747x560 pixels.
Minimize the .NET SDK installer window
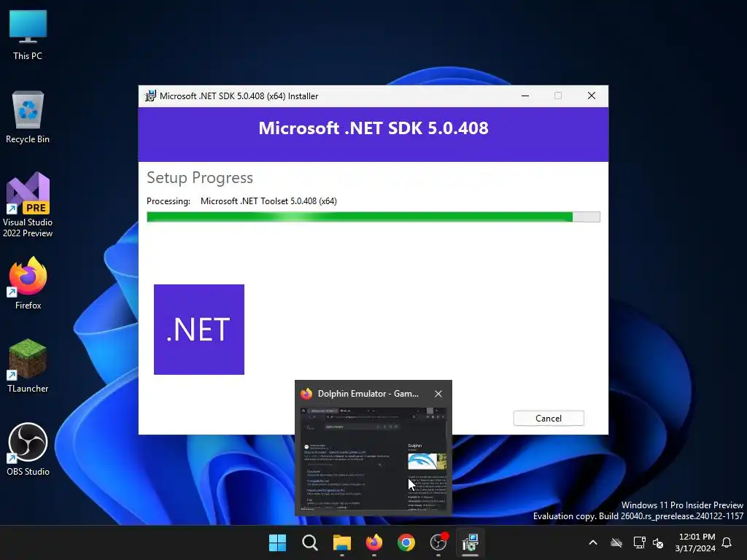click(525, 96)
